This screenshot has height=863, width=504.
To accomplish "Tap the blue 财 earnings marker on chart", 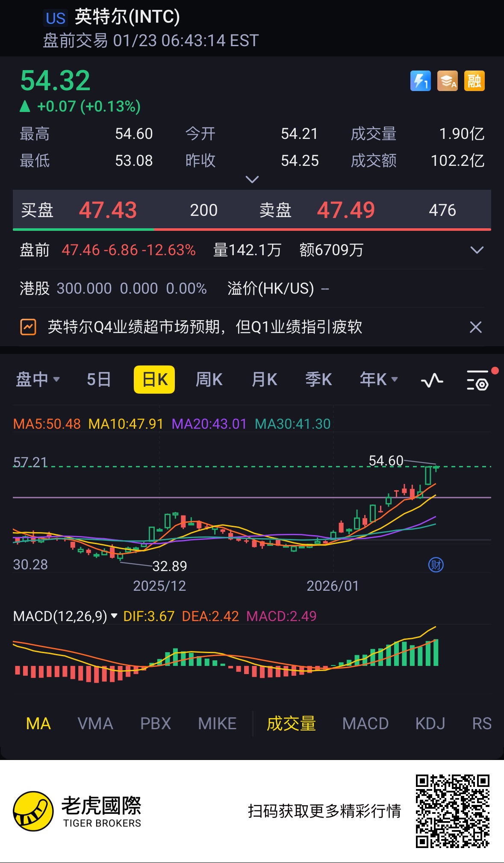I will [436, 565].
